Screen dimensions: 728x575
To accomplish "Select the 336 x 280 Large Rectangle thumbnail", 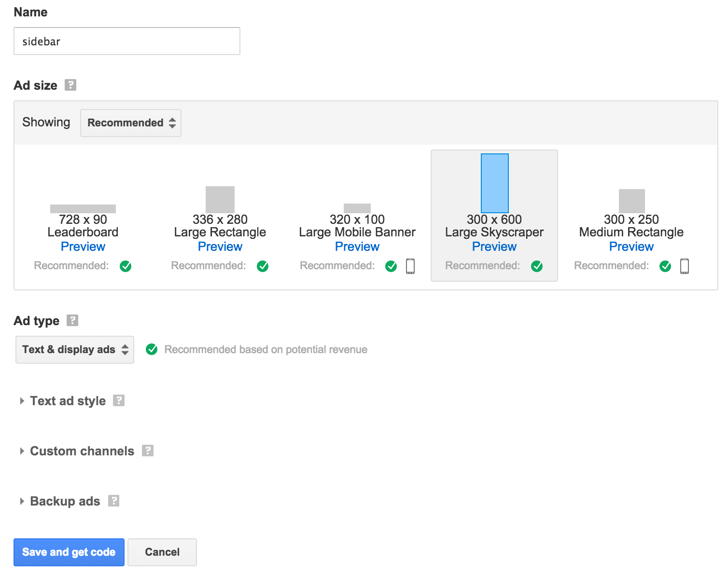I will pyautogui.click(x=220, y=200).
